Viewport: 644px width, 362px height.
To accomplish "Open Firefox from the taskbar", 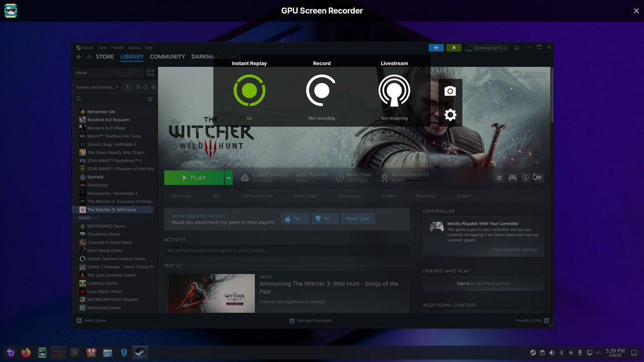I will click(26, 352).
